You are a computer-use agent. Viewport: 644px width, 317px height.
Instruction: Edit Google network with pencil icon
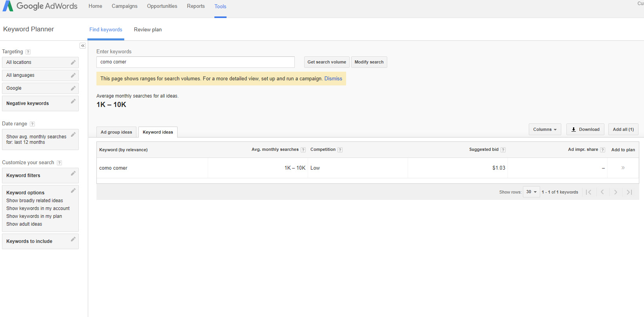pos(73,88)
